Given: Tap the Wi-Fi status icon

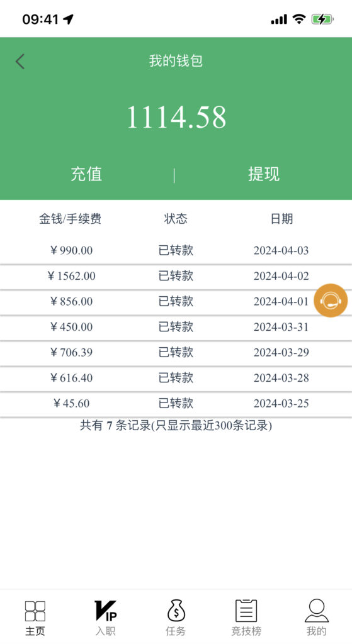Looking at the screenshot, I should tap(299, 19).
